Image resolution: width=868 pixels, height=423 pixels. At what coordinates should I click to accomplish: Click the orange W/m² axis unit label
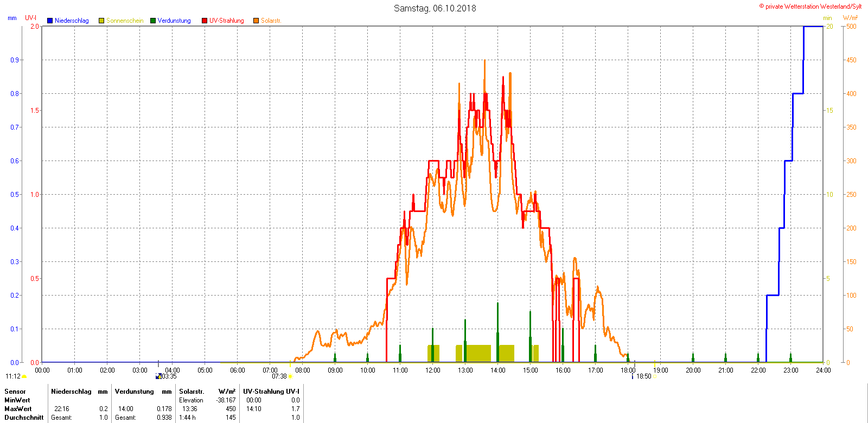[x=850, y=18]
